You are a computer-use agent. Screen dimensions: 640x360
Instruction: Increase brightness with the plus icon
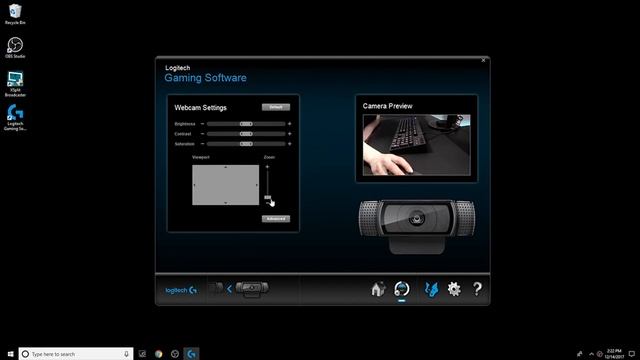pyautogui.click(x=289, y=124)
